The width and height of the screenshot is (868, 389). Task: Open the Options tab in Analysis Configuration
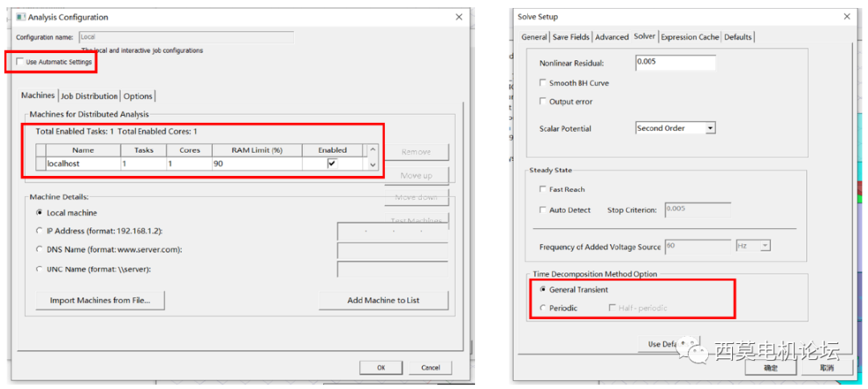[x=138, y=96]
